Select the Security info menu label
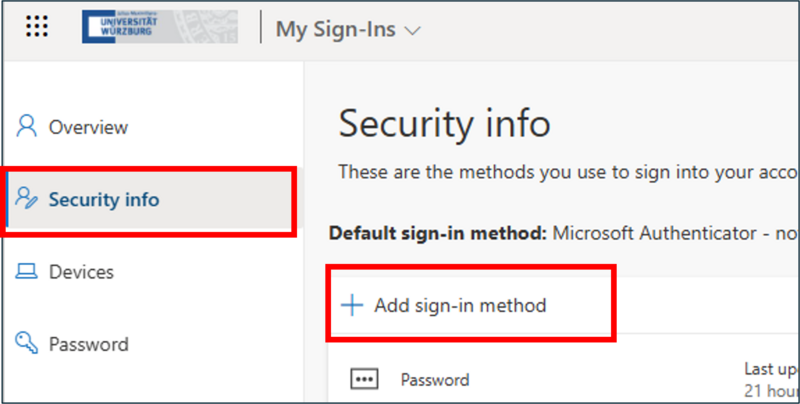This screenshot has width=800, height=404. [x=104, y=199]
